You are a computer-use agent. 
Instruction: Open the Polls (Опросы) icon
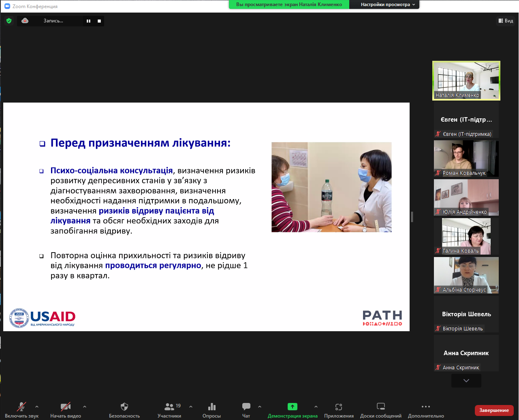(211, 407)
